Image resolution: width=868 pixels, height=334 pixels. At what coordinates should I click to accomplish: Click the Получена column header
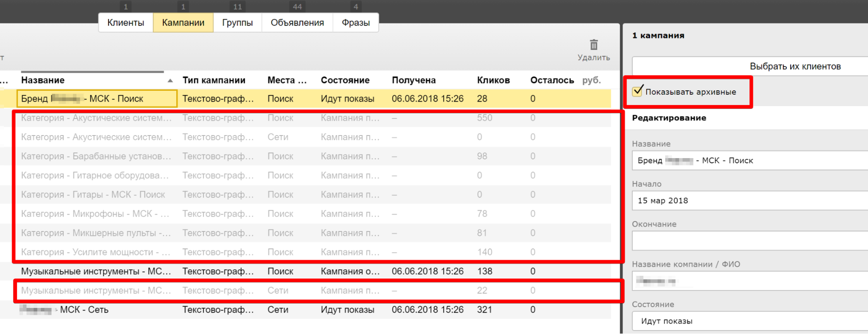pos(413,80)
